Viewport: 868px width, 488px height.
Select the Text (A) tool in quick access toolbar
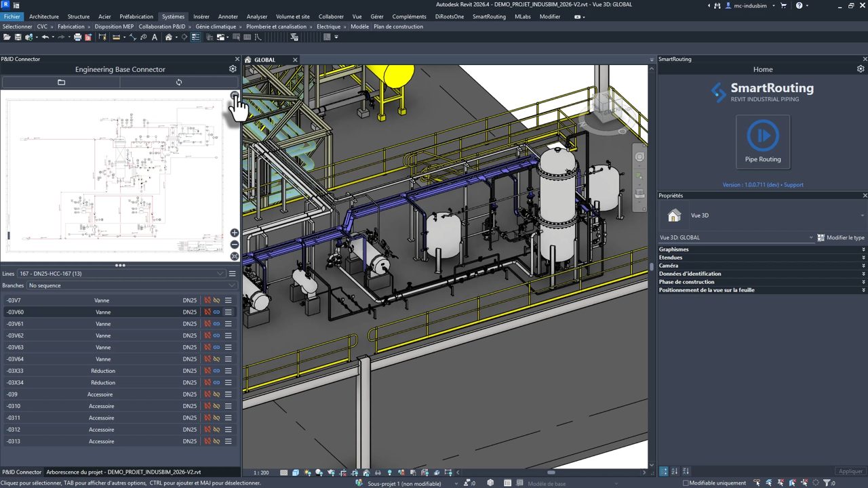click(x=155, y=37)
